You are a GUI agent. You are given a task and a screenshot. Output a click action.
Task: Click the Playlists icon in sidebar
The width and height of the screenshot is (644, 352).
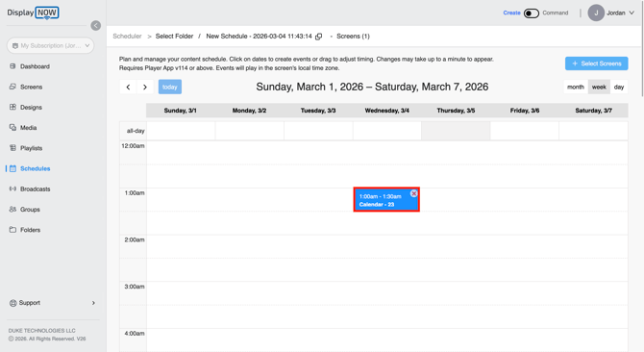coord(12,148)
